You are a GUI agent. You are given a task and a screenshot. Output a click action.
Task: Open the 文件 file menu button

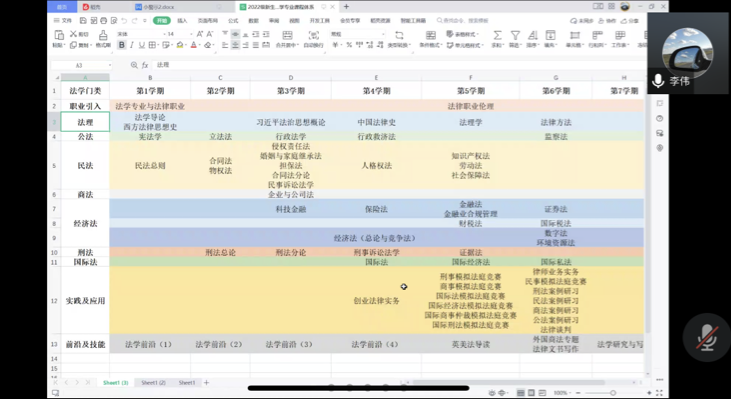point(63,21)
